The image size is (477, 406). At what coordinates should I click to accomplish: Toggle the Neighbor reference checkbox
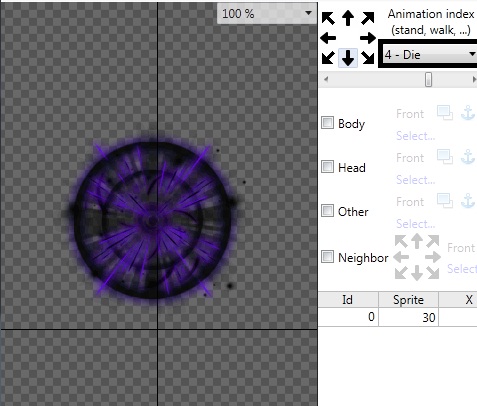click(327, 257)
